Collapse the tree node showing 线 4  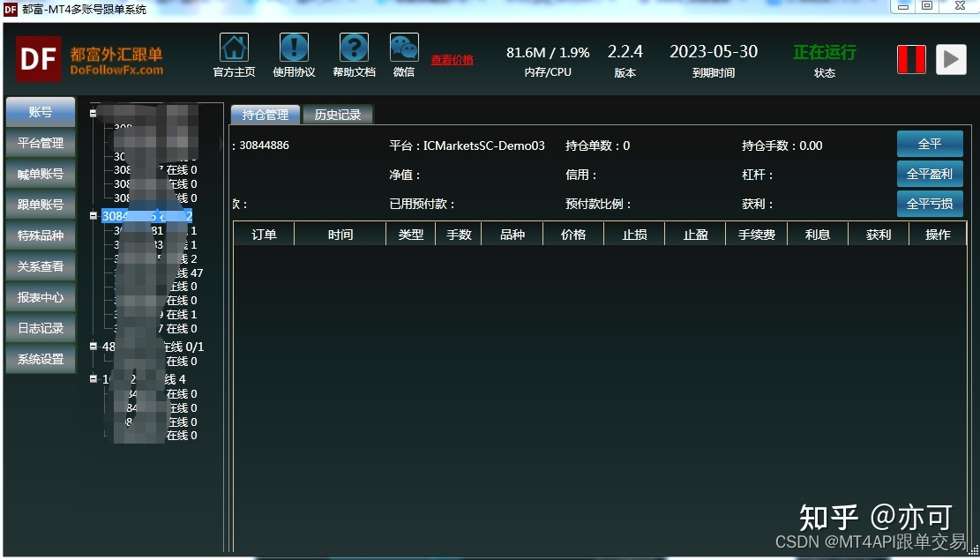[x=94, y=378]
